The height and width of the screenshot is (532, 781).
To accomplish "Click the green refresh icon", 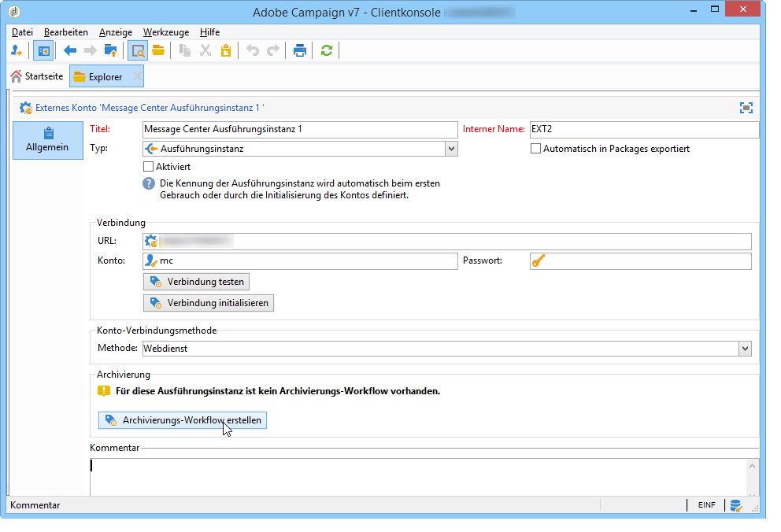I will pyautogui.click(x=326, y=50).
